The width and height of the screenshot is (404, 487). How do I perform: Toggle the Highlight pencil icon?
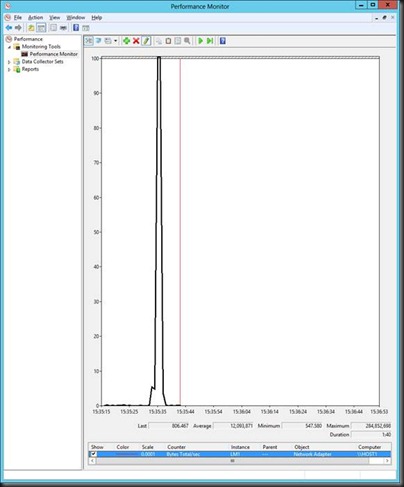pos(146,41)
